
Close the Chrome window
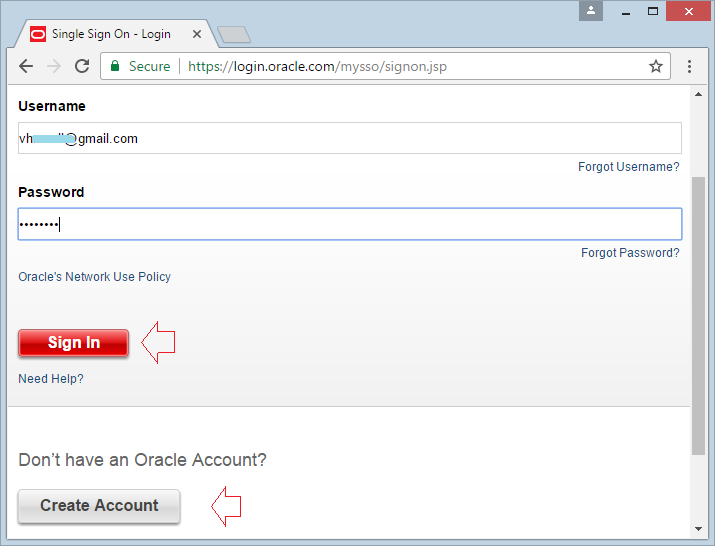coord(689,11)
